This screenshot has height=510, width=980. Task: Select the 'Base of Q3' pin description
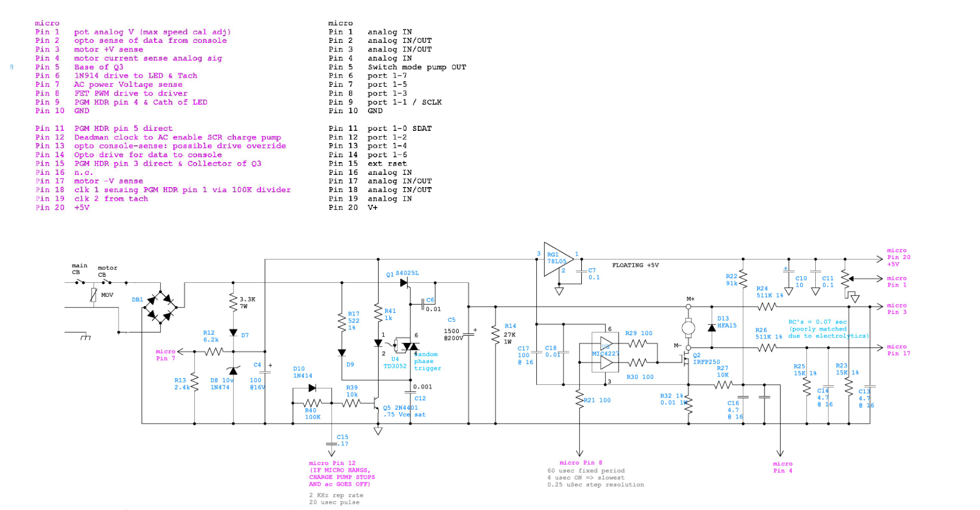(x=99, y=67)
